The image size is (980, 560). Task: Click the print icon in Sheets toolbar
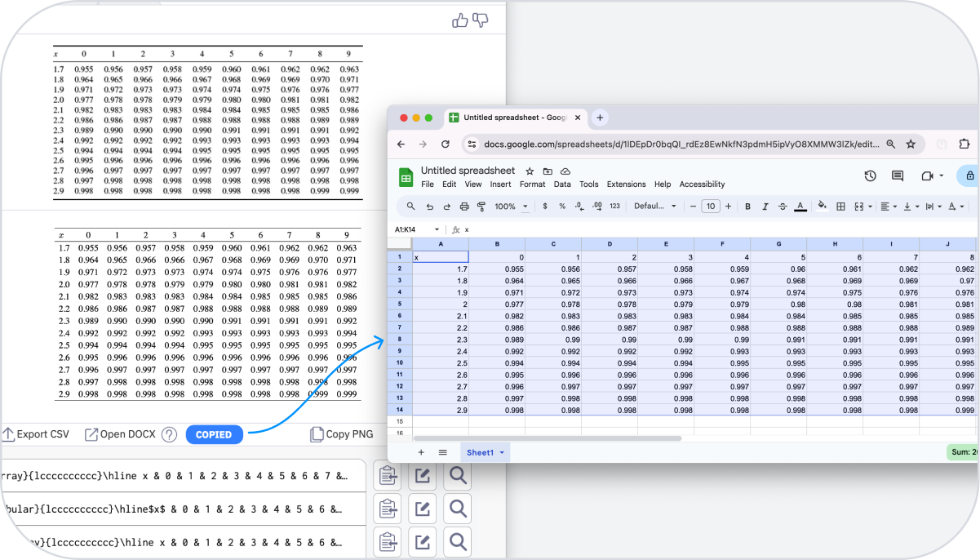tap(464, 207)
